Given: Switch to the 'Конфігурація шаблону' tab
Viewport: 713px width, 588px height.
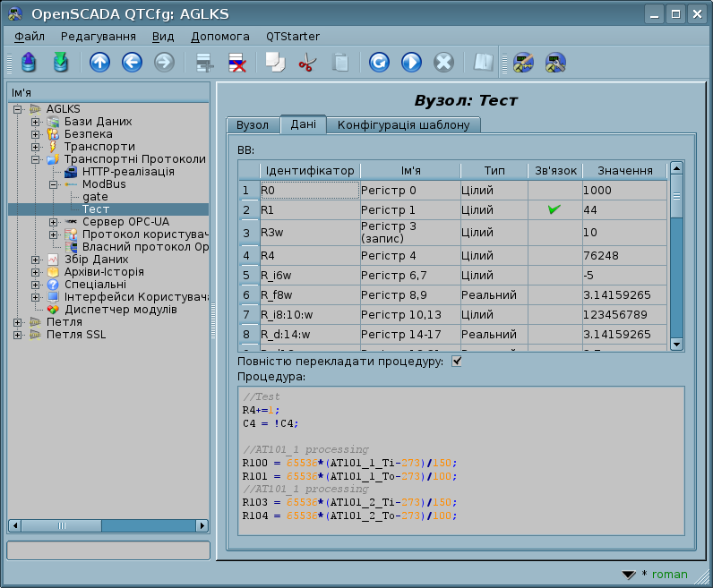Looking at the screenshot, I should click(x=403, y=125).
